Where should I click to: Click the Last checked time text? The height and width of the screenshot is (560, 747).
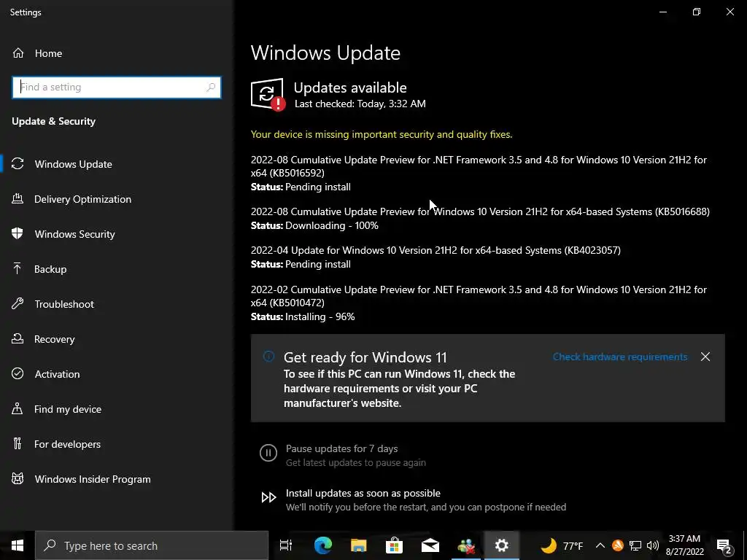point(360,104)
